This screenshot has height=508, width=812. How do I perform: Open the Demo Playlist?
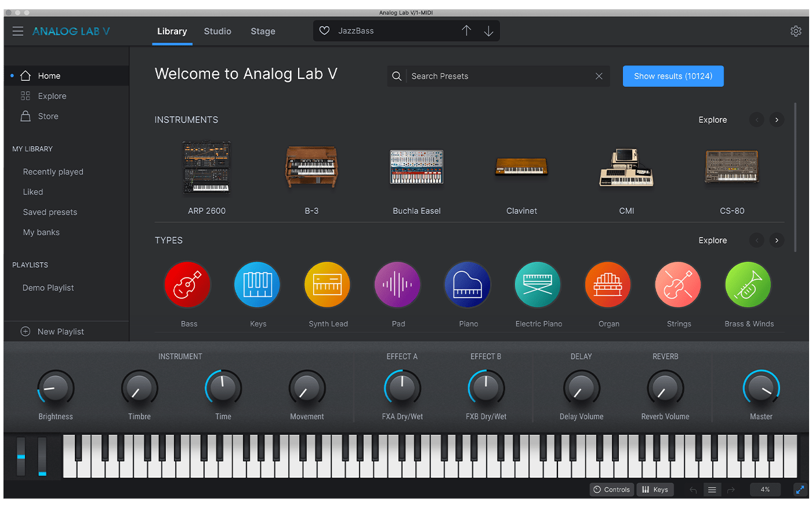(48, 288)
